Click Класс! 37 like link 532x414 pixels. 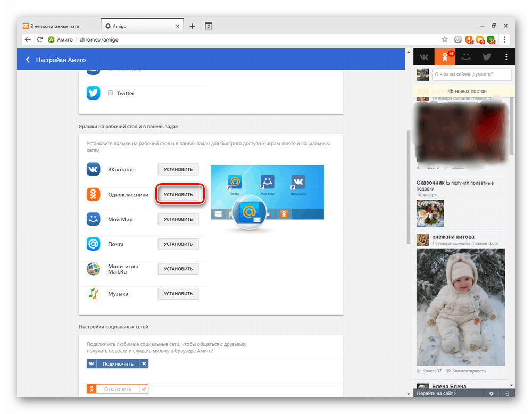(x=429, y=371)
